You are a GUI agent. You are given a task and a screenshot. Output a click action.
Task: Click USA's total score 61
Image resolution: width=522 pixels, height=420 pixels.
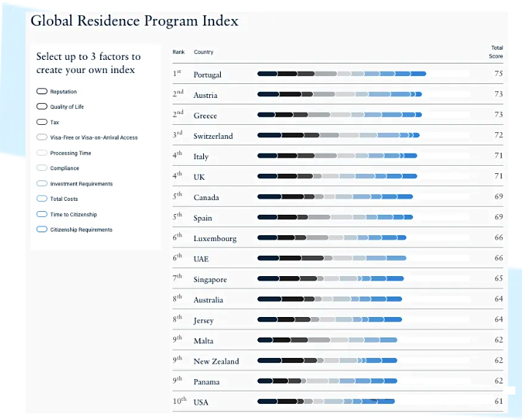(x=499, y=402)
